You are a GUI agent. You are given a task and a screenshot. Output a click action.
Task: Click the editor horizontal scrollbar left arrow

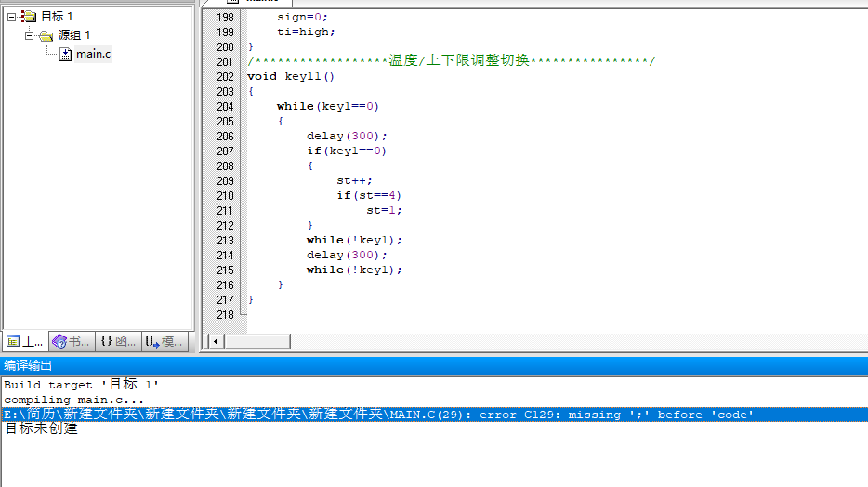216,341
